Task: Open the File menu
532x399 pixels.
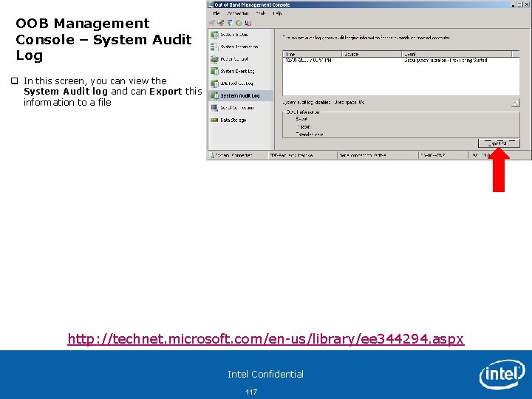Action: point(216,13)
